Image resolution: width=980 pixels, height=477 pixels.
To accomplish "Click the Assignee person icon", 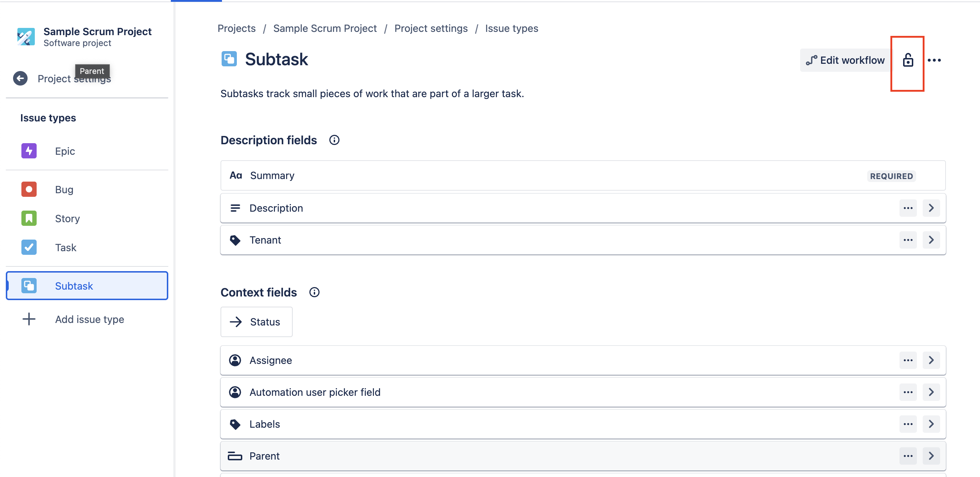I will pos(235,360).
